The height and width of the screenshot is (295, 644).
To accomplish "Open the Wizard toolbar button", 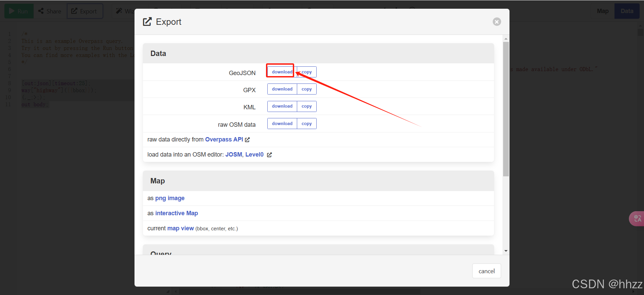I will 125,11.
